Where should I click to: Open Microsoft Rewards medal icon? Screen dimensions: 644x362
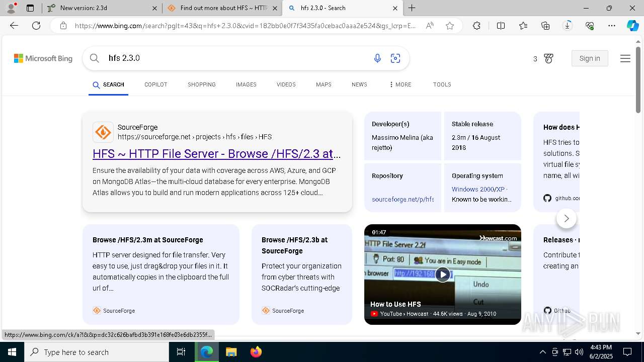(548, 59)
